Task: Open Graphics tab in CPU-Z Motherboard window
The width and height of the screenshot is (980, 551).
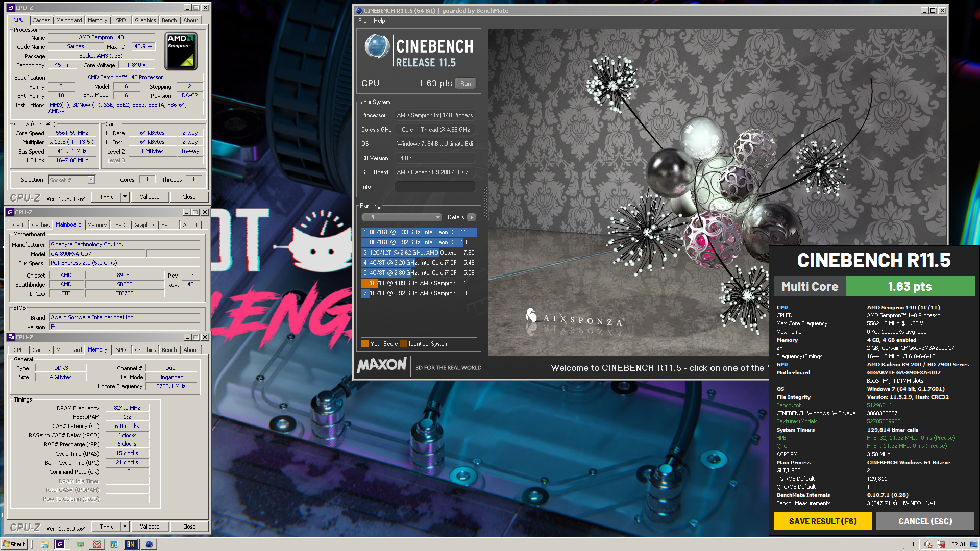Action: (x=145, y=225)
